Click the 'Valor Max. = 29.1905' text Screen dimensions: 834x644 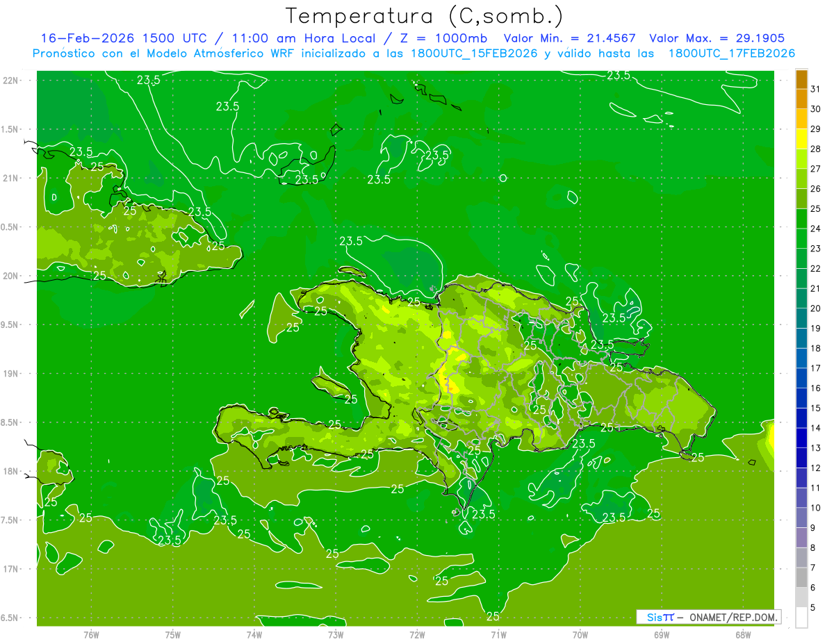coord(717,38)
